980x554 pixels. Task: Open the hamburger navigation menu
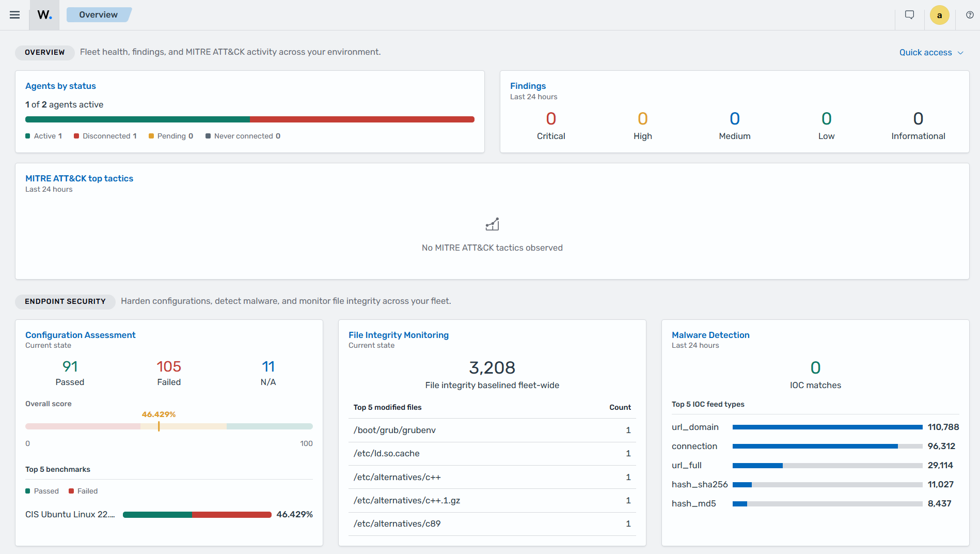[14, 15]
